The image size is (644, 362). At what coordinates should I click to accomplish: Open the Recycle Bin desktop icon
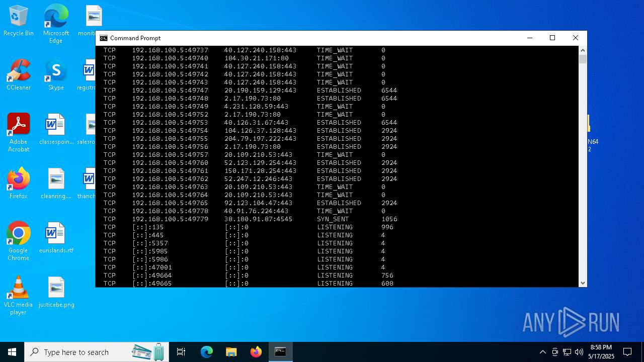[18, 21]
